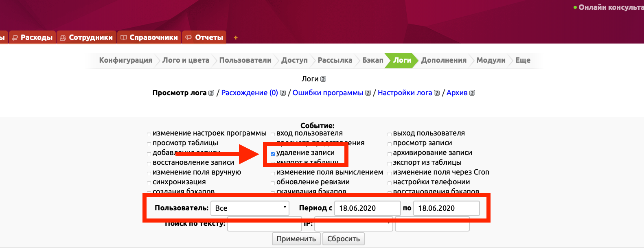The width and height of the screenshot is (644, 249).
Task: Open the Справочники top menu tab
Action: coord(149,37)
